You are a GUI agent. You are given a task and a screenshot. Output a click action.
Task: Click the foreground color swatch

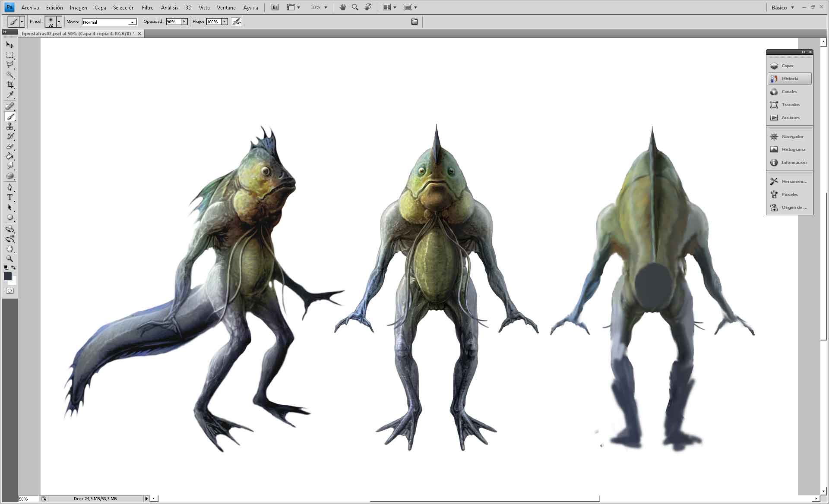[x=7, y=276]
